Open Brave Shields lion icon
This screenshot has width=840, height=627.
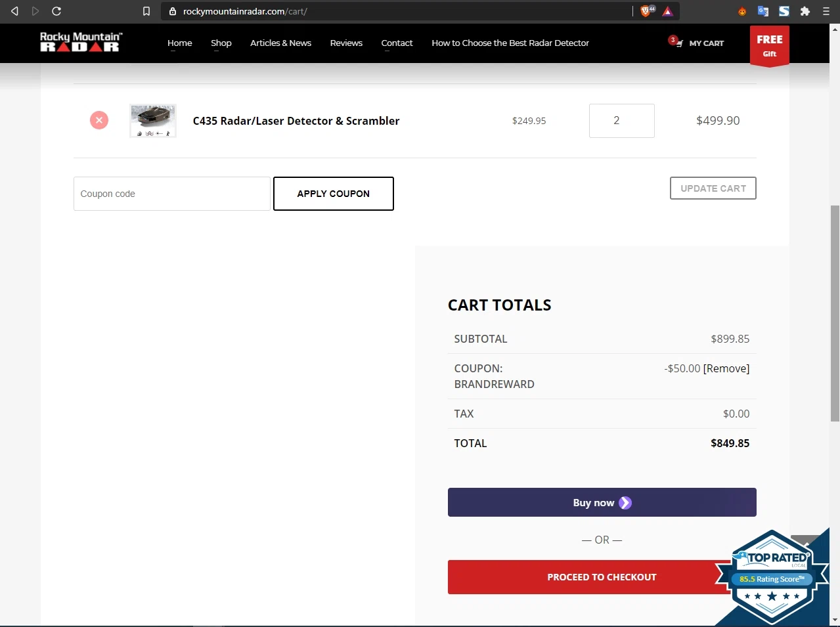(647, 11)
